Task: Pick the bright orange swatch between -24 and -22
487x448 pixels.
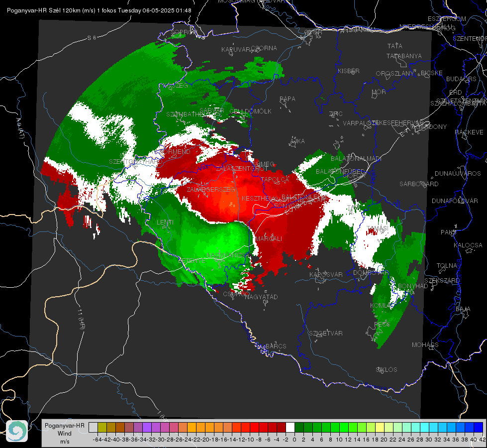Action: pos(192,427)
